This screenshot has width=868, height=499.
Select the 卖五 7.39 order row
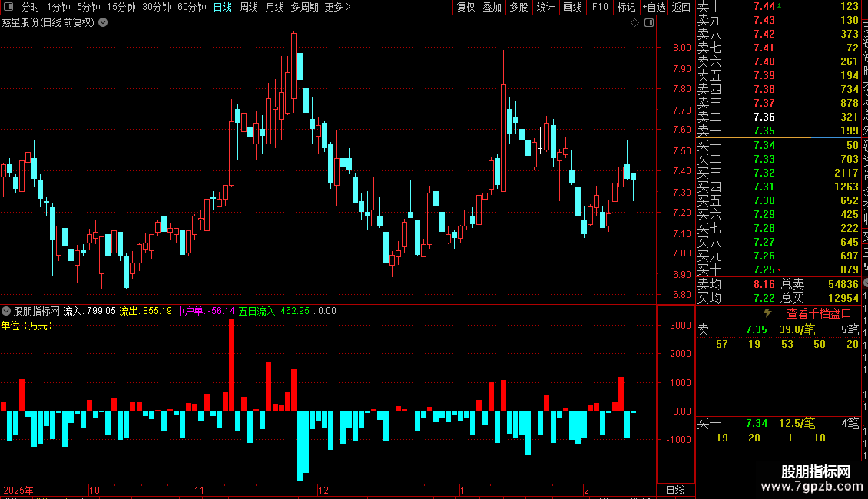coord(778,76)
